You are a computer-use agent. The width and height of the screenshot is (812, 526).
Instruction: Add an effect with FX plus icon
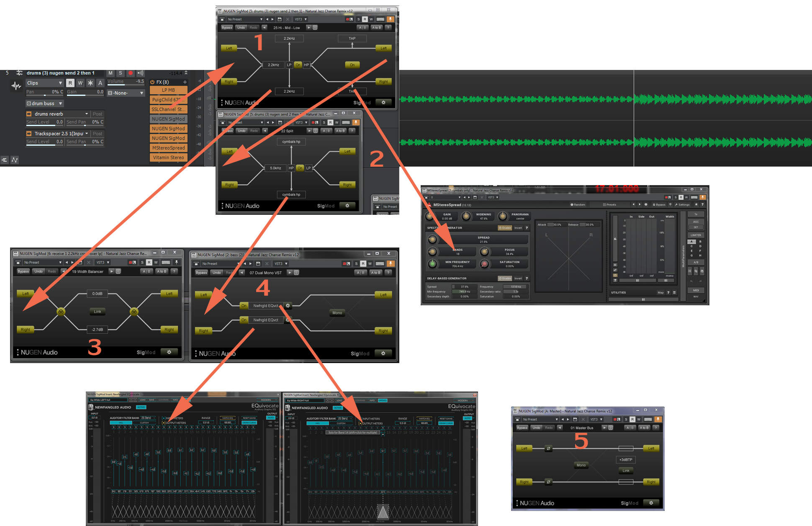[x=185, y=82]
